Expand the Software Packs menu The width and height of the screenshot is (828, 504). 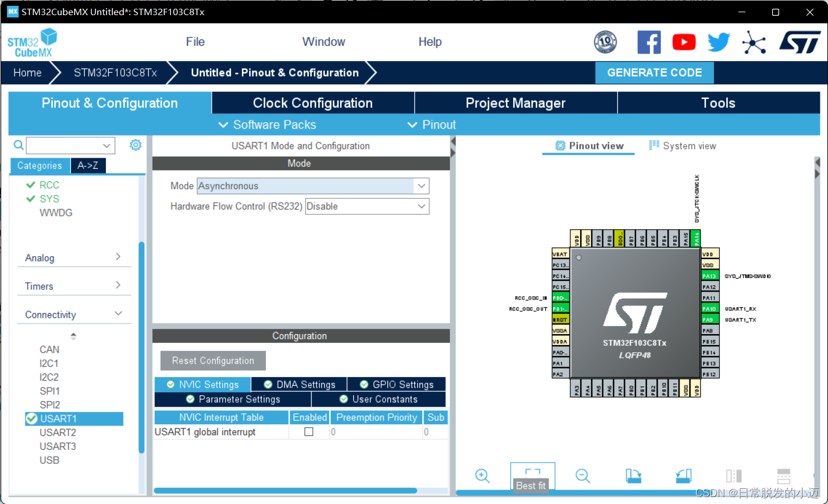pos(267,125)
